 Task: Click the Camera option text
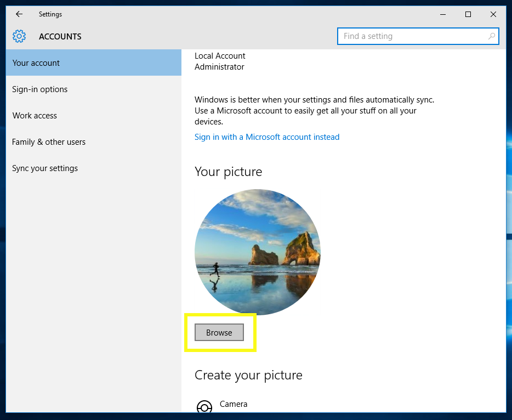click(x=234, y=404)
